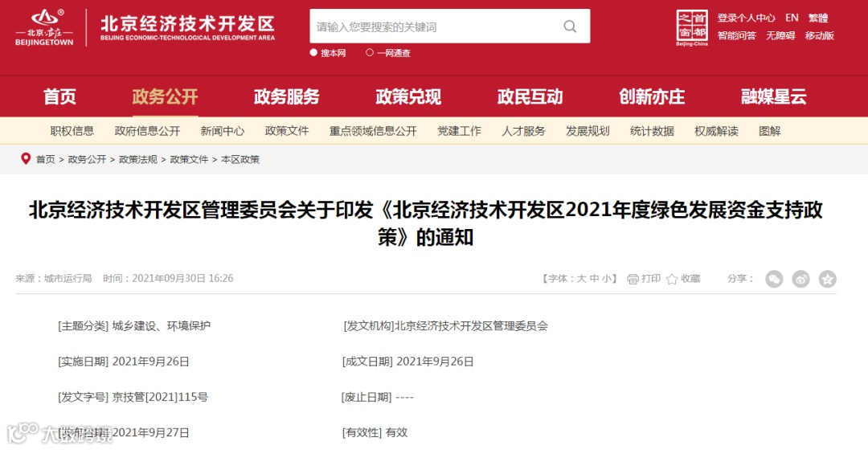Go to 统计数据 submenu
The width and height of the screenshot is (868, 450).
tap(652, 131)
